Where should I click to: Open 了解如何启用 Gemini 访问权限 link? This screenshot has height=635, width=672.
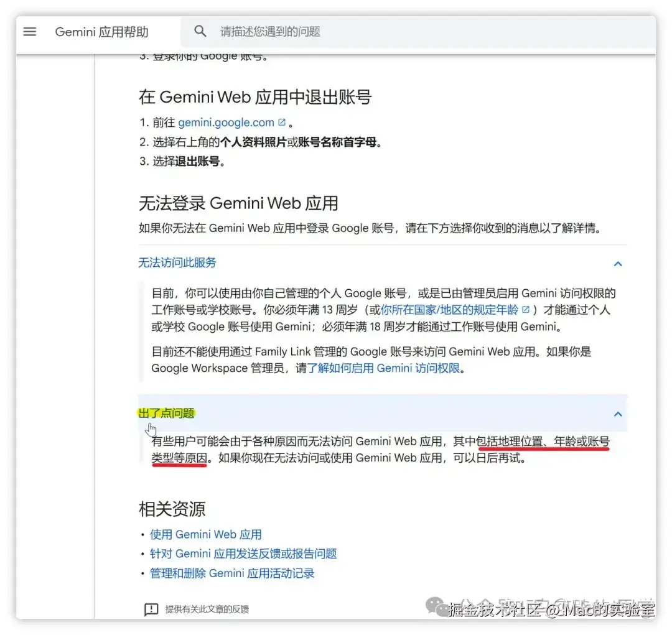click(383, 368)
